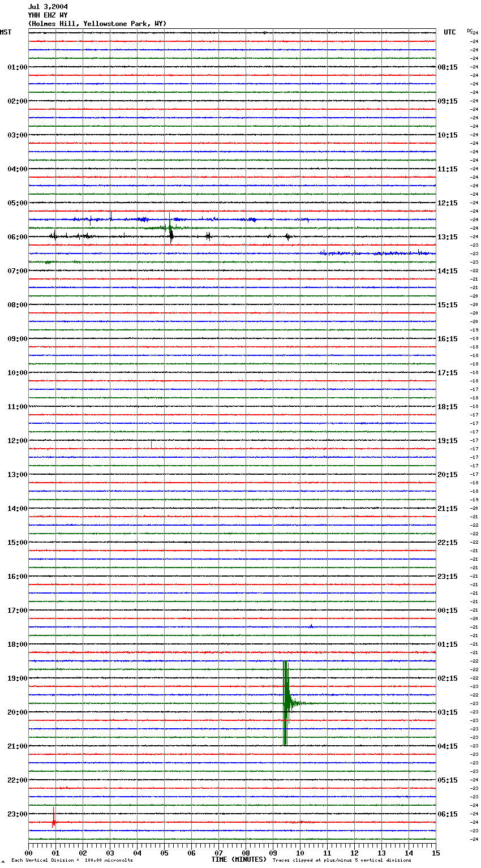
Task: Click the 03:15 UTC time label
Action: (448, 712)
